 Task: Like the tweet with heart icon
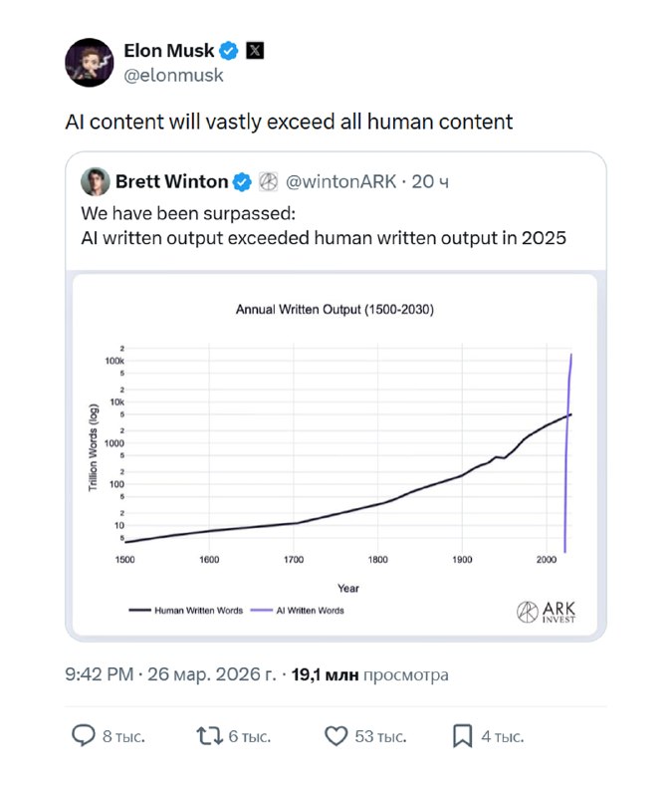[336, 736]
